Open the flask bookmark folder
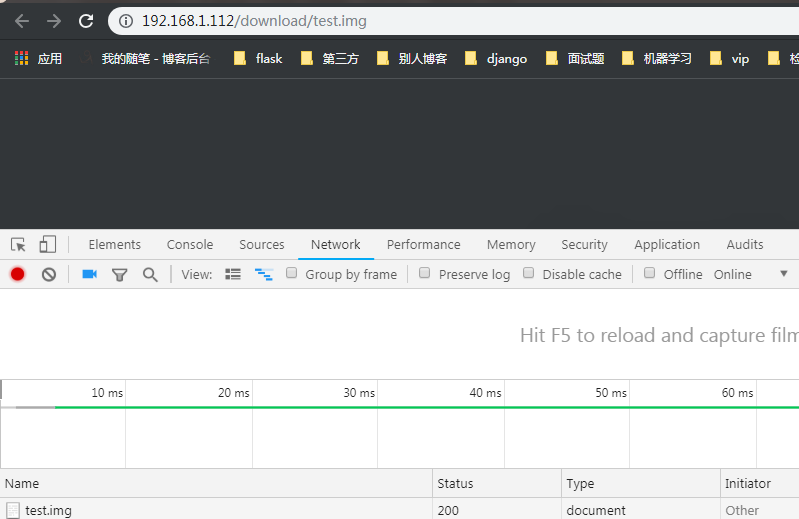 coord(258,59)
